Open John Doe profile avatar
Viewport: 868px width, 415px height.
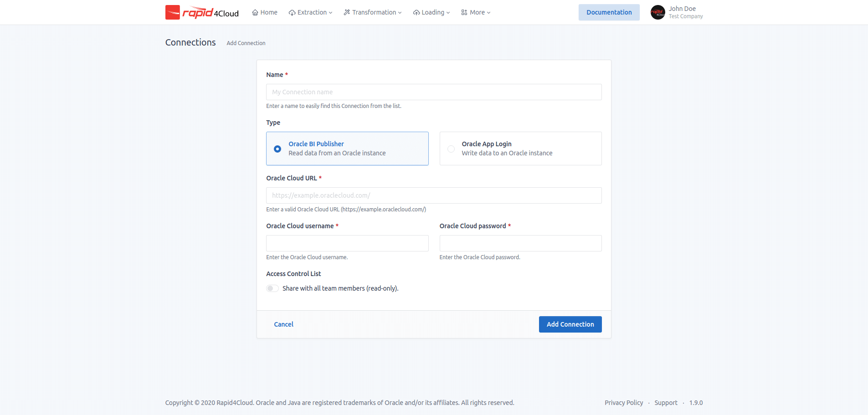[657, 12]
